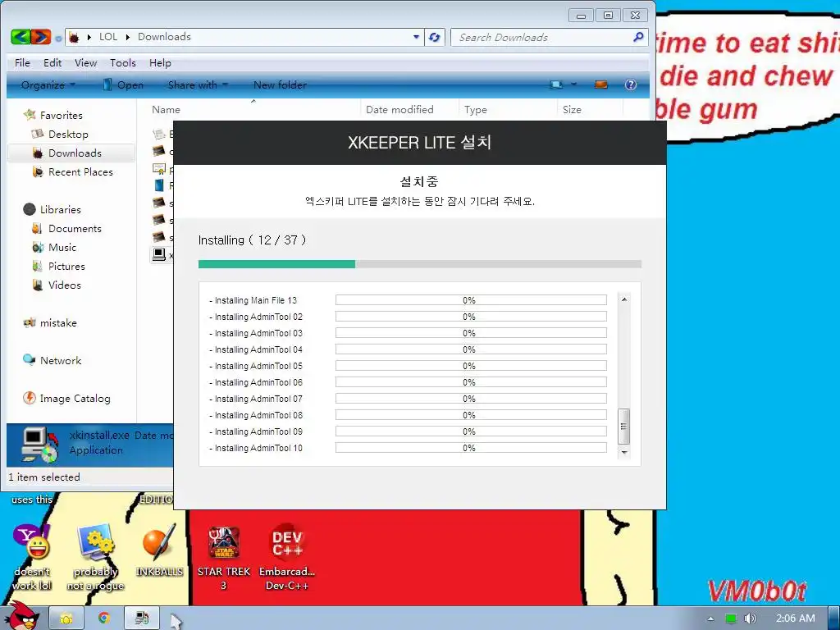Open Explorer help via question mark icon
This screenshot has width=840, height=630.
pos(631,84)
